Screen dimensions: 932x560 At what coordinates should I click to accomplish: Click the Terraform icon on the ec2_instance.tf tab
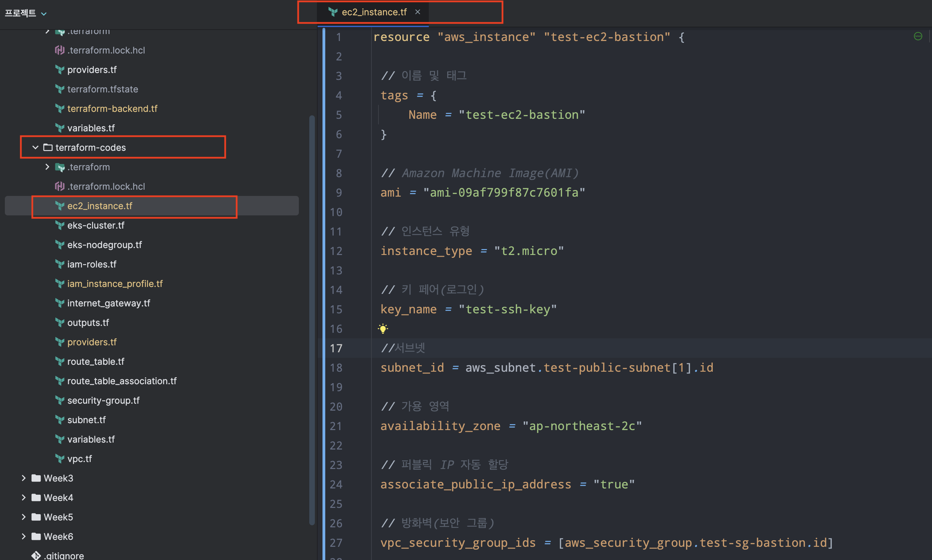[333, 12]
